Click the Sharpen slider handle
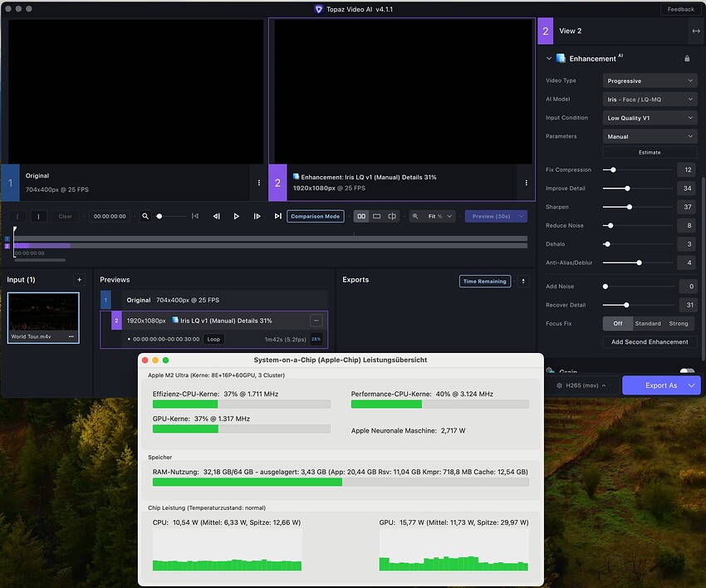The image size is (706, 588). [x=630, y=207]
